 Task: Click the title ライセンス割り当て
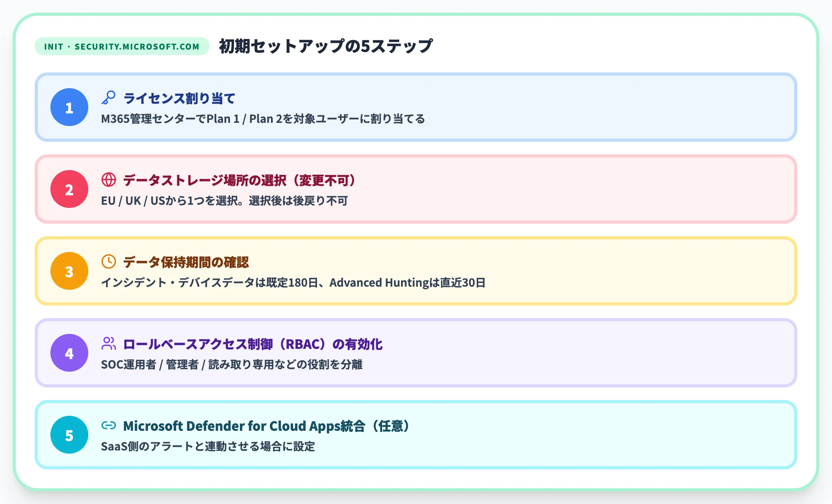(x=179, y=98)
